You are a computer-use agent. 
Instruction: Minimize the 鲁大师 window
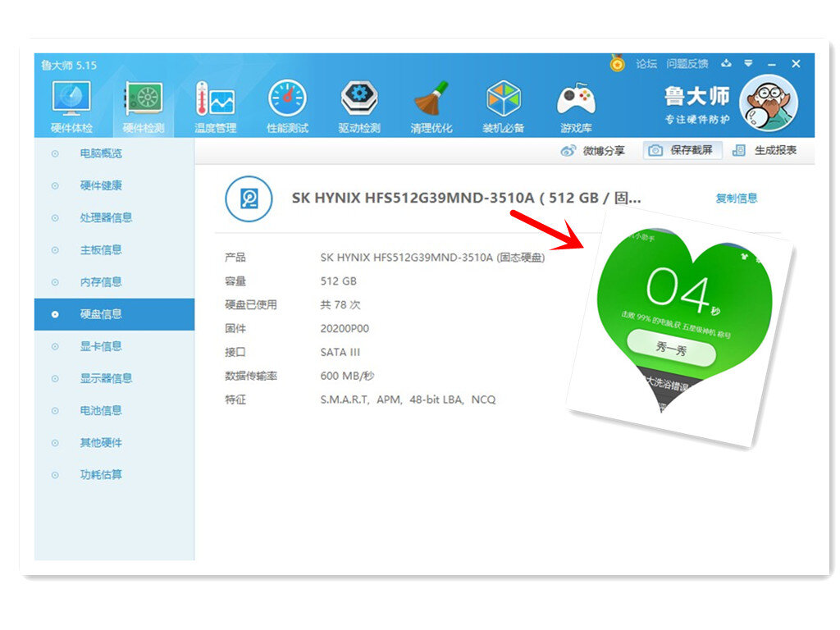coord(771,64)
